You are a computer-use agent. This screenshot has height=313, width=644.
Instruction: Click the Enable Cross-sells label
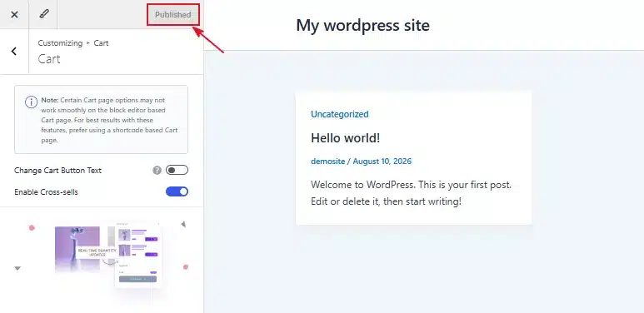[46, 192]
